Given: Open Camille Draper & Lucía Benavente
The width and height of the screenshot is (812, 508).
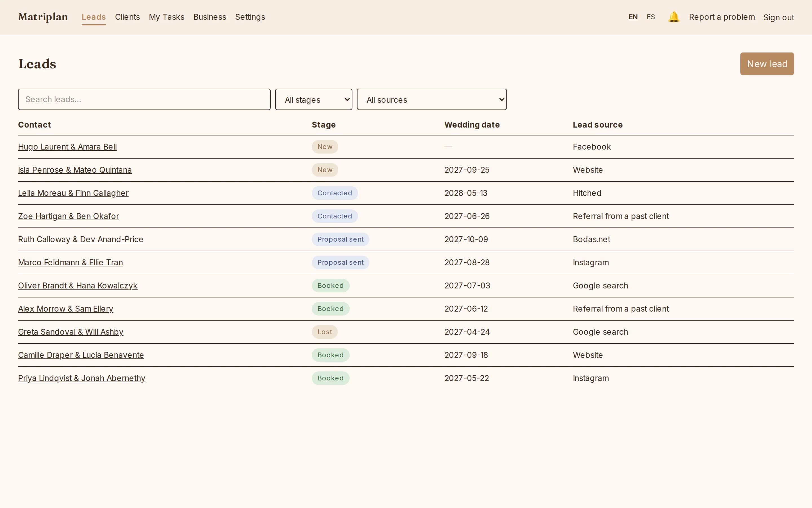Looking at the screenshot, I should pyautogui.click(x=81, y=355).
